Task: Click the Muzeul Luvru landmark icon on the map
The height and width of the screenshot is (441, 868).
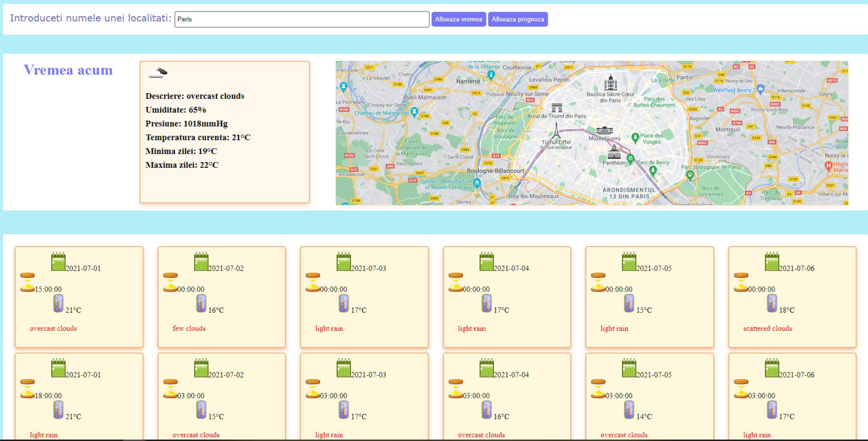Action: click(x=605, y=130)
